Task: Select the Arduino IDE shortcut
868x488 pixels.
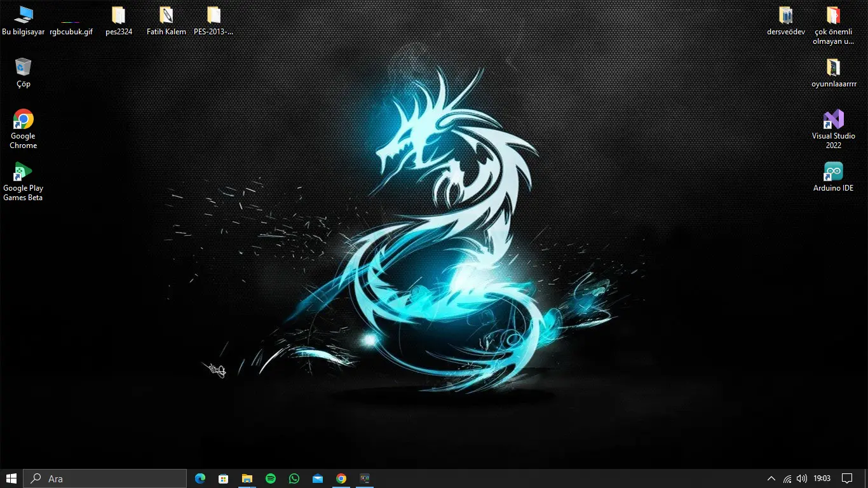Action: (x=834, y=176)
